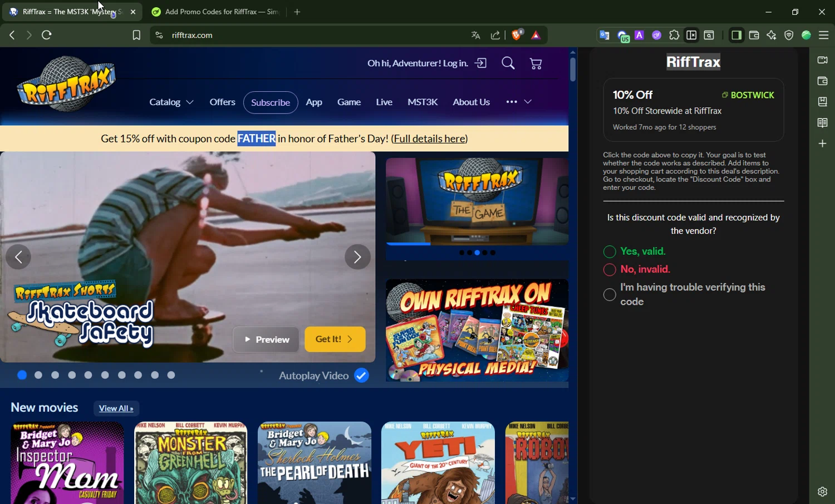The image size is (835, 504).
Task: Expand the Catalog dropdown menu
Action: point(171,102)
